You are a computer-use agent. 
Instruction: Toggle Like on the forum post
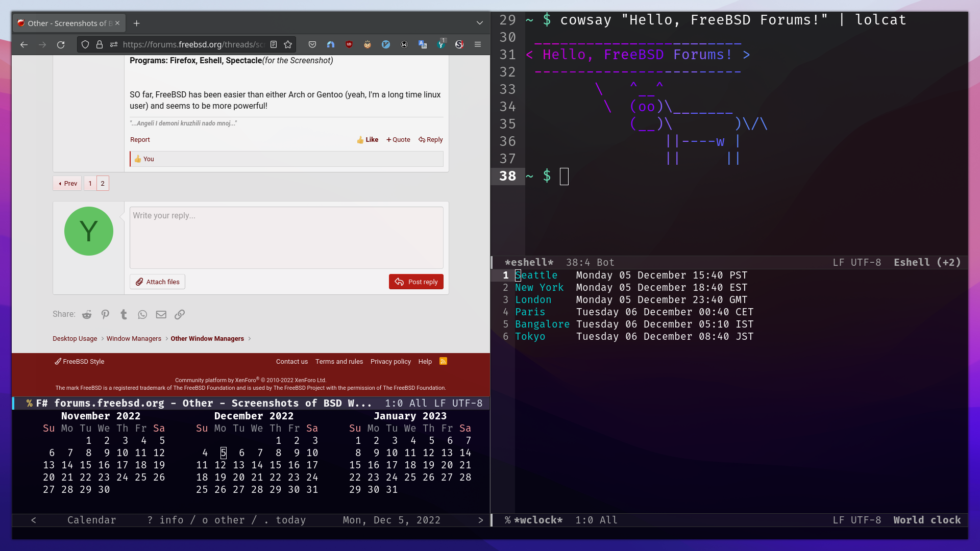[x=367, y=139]
